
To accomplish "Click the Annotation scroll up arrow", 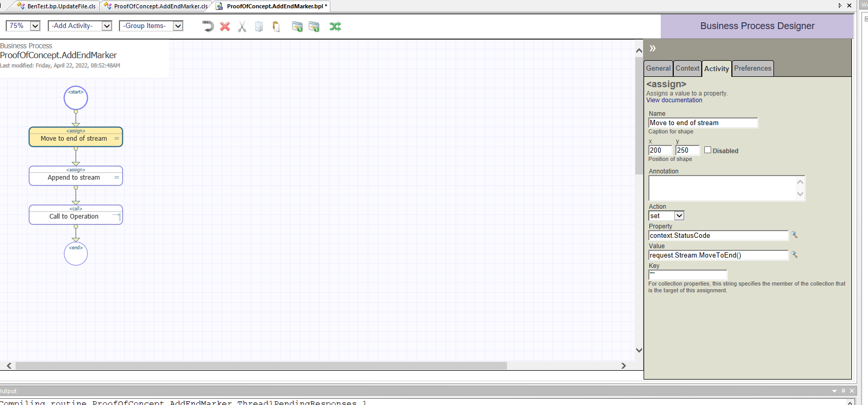I will 800,182.
